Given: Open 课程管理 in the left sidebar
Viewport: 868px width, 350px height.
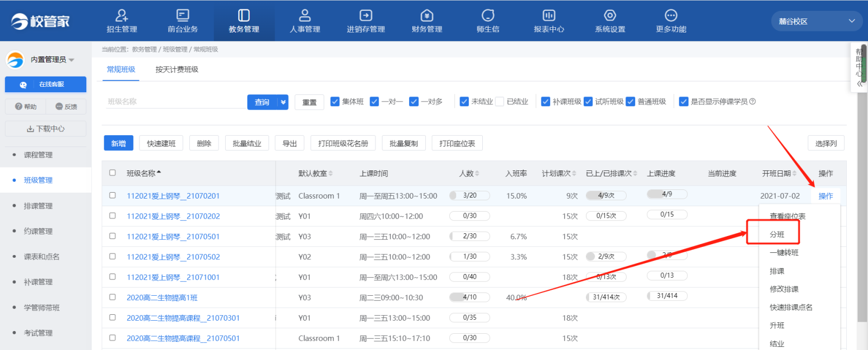Looking at the screenshot, I should 38,155.
